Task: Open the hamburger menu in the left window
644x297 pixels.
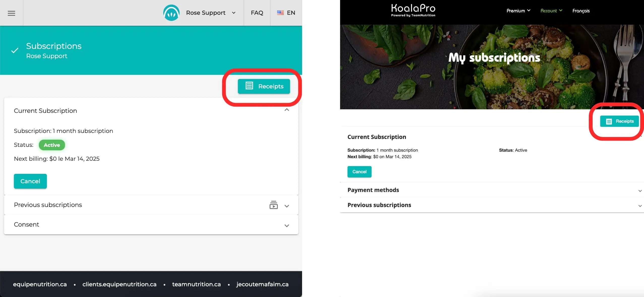Action: click(11, 13)
